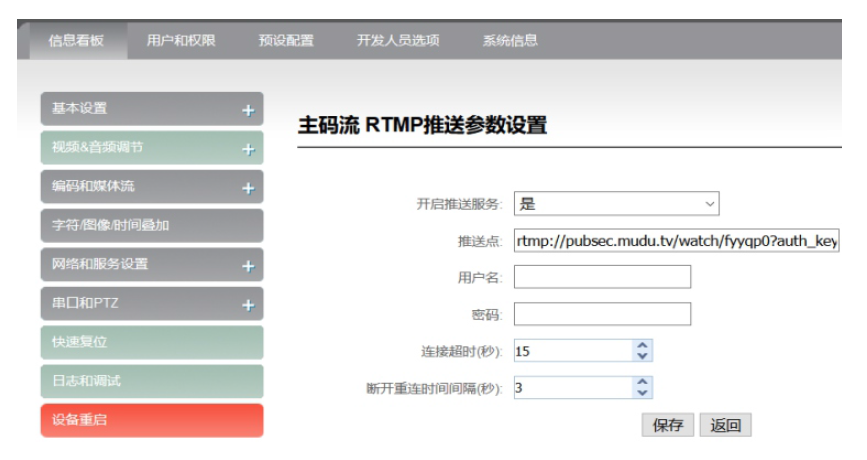867x460 pixels.
Task: Open 开启推送服务 dropdown
Action: 617,204
